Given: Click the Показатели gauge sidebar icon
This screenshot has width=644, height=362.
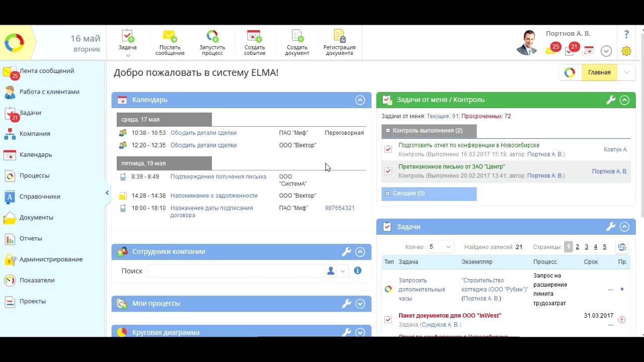Looking at the screenshot, I should point(10,281).
